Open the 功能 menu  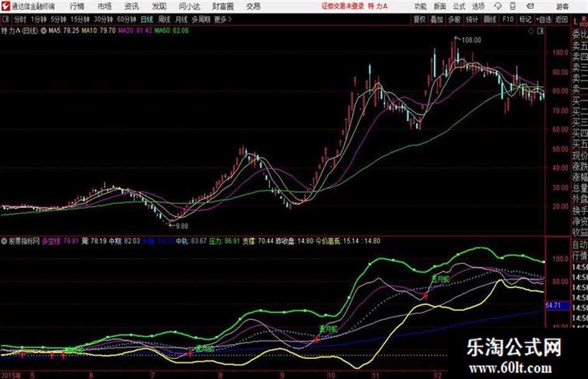point(421,6)
